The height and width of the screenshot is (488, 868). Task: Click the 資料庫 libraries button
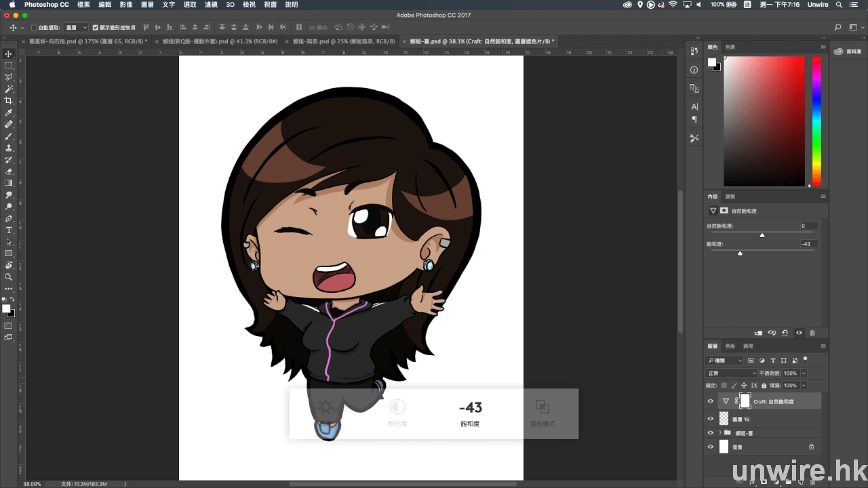[x=848, y=52]
